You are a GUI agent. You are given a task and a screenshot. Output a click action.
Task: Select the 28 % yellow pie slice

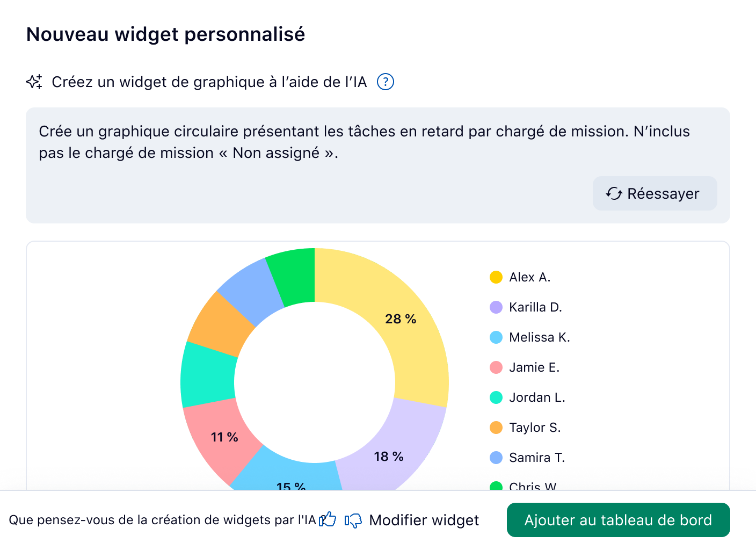(x=401, y=319)
